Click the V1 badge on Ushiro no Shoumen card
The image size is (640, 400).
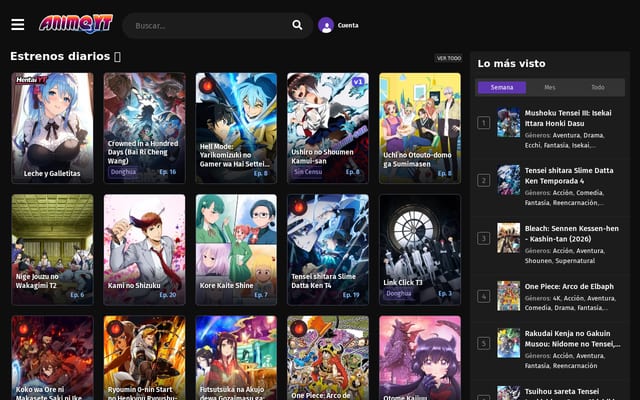(358, 82)
